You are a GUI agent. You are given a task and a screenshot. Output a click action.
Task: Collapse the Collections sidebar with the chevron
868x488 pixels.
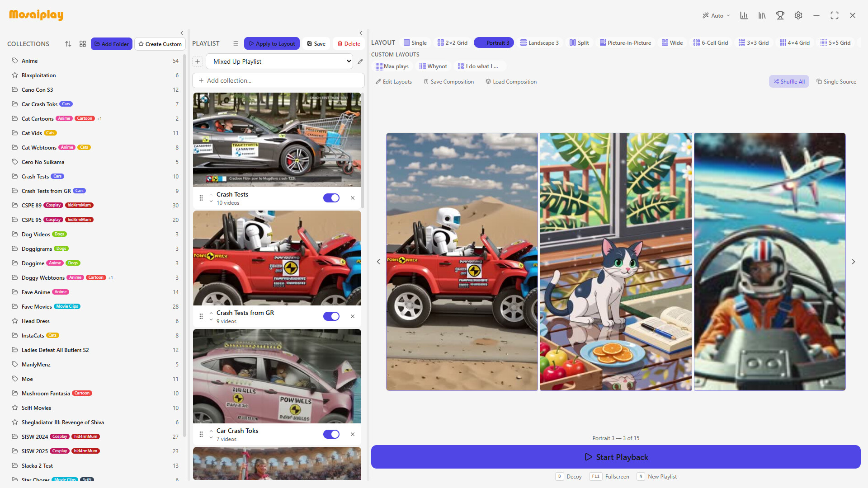click(182, 33)
